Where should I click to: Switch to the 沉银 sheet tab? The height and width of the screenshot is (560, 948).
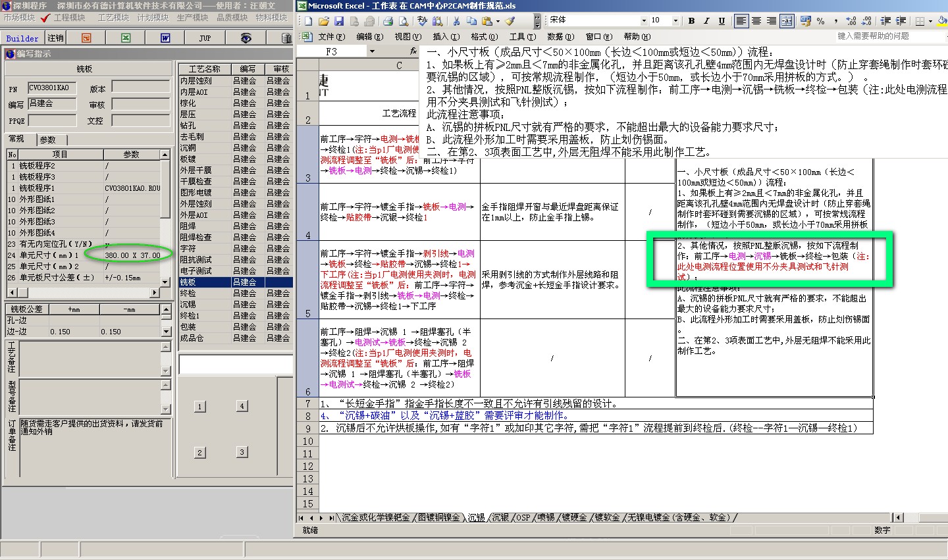[x=500, y=518]
